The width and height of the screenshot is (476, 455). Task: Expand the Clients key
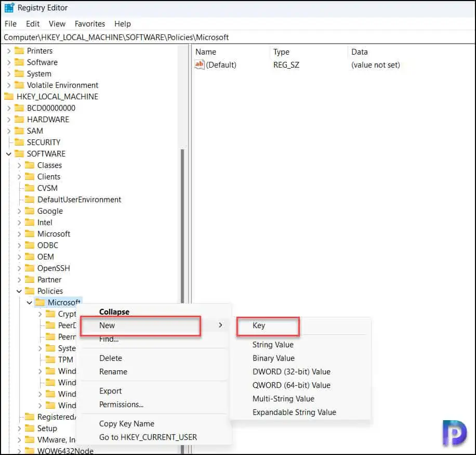[x=19, y=176]
